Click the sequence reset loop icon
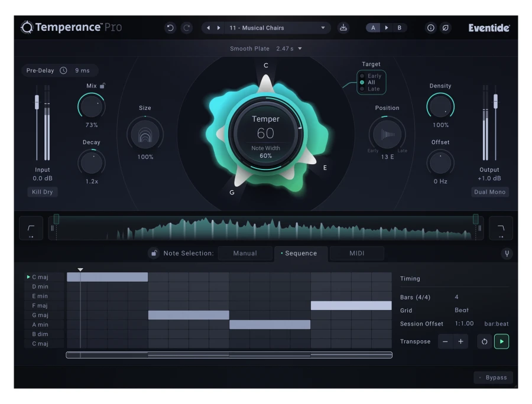 [485, 341]
